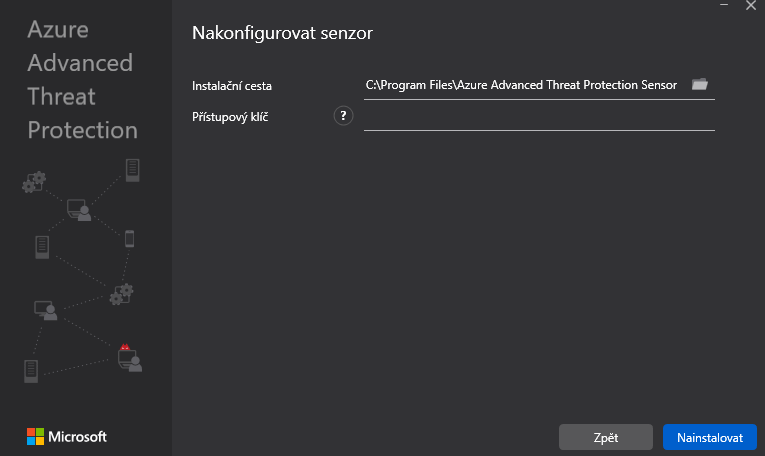
Task: Start installation with the Nainstalovat button
Action: 709,437
